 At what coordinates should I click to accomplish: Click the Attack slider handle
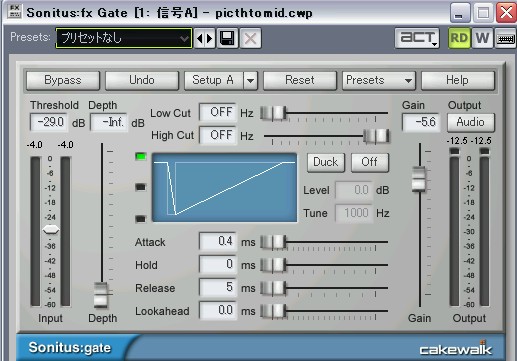273,242
